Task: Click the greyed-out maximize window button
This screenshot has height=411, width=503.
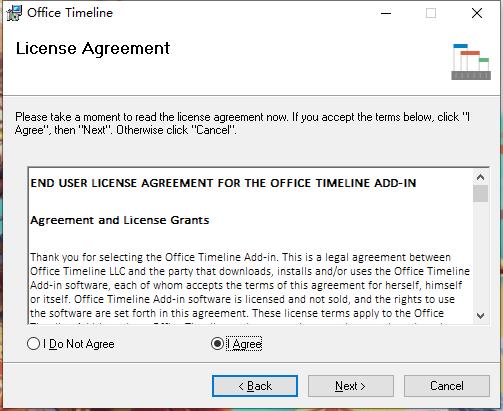Action: tap(431, 13)
